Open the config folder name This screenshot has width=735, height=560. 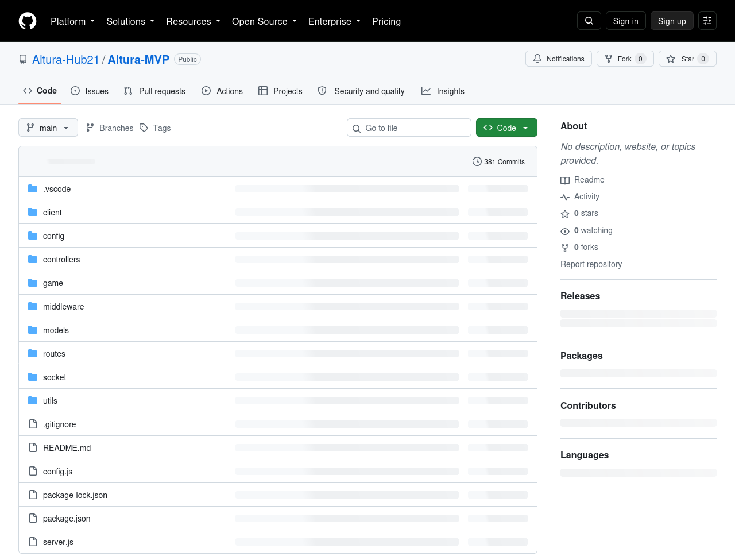coord(53,236)
